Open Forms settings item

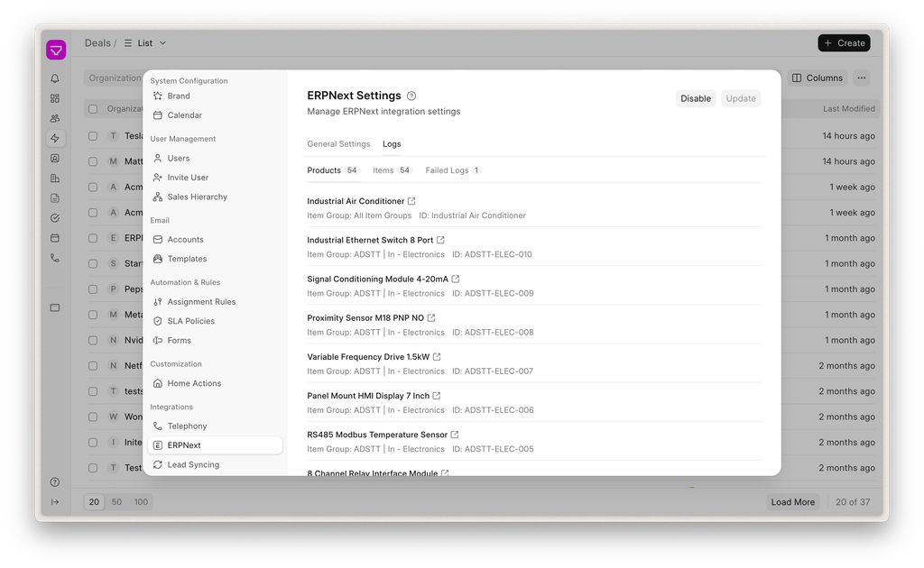(215, 340)
